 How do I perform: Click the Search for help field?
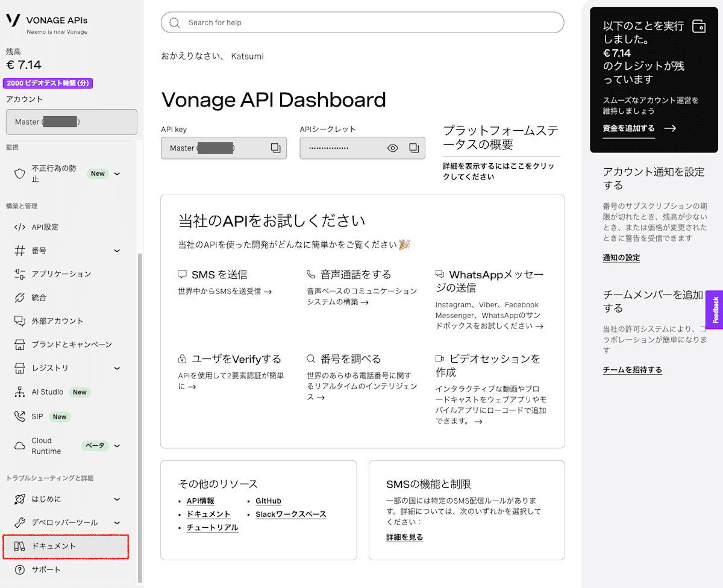coord(362,23)
